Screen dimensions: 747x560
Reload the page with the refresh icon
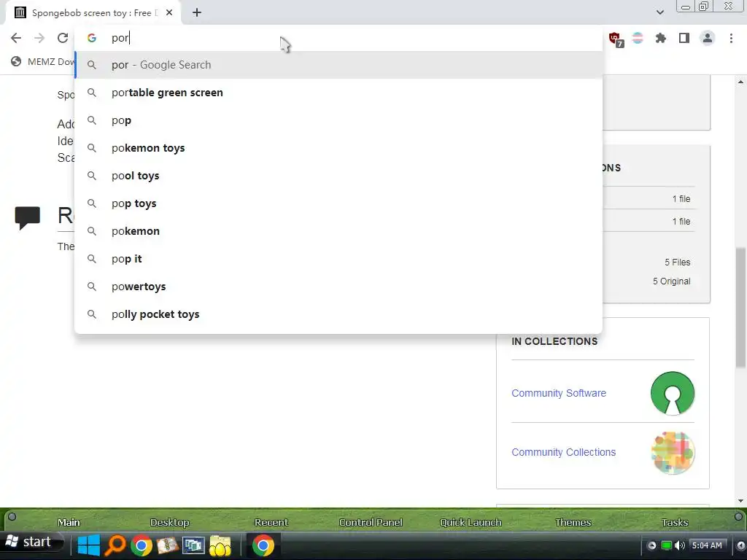pyautogui.click(x=63, y=38)
